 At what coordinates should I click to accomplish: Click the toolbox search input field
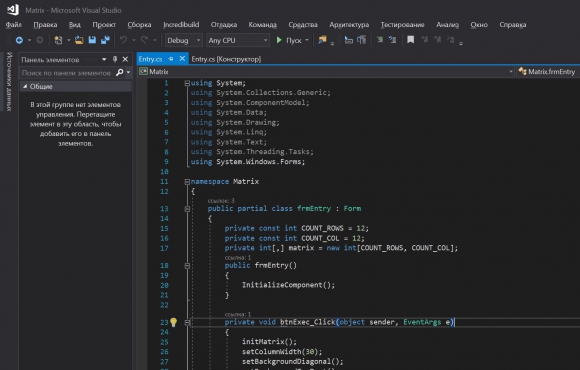[67, 73]
